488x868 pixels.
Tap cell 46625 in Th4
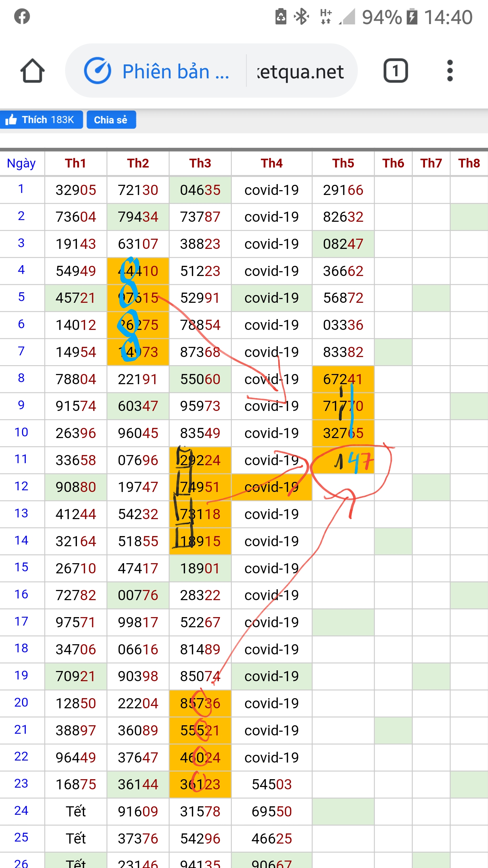tap(272, 839)
